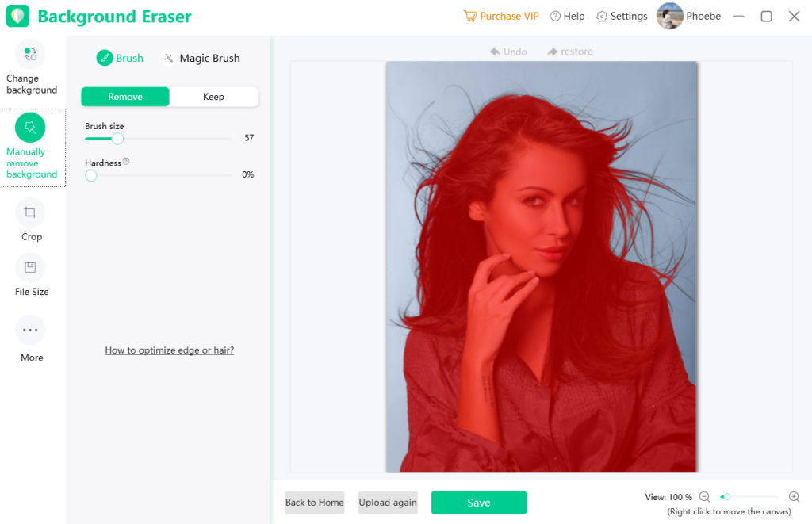Open the More options icon

point(30,330)
